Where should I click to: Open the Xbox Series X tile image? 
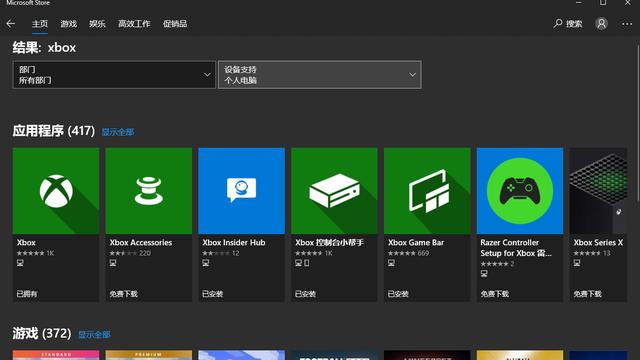click(x=598, y=191)
